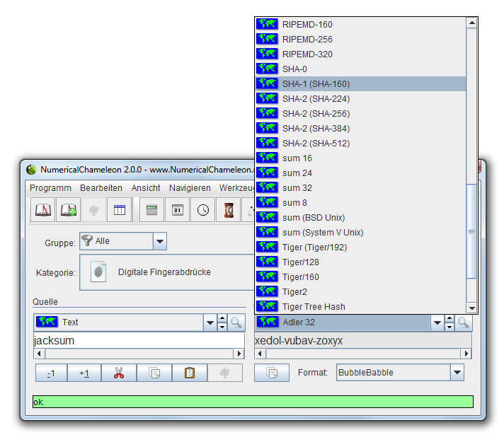The height and width of the screenshot is (442, 504).
Task: Click the magnifier search next to Text
Action: [236, 322]
